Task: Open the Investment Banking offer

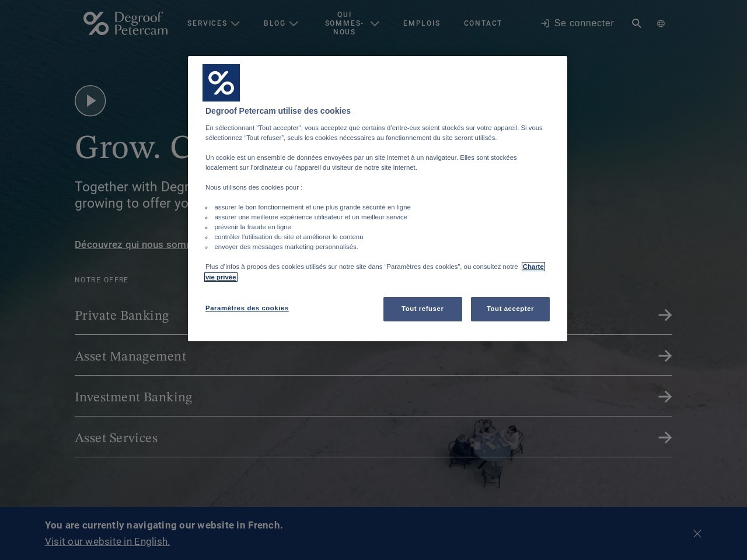Action: coord(373,397)
